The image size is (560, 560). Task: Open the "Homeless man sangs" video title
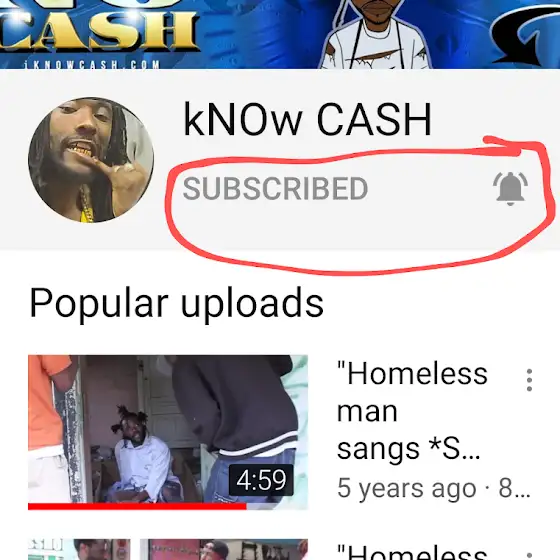pos(412,411)
